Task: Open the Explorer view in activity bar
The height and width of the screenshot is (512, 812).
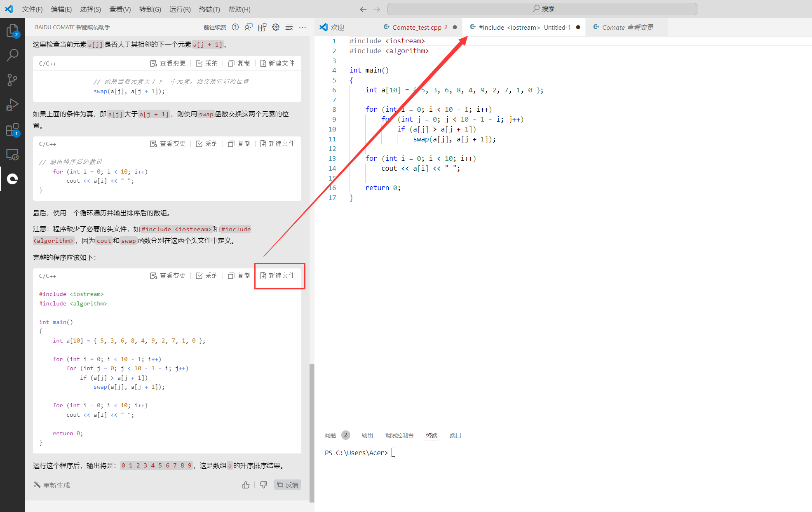Action: pyautogui.click(x=12, y=31)
